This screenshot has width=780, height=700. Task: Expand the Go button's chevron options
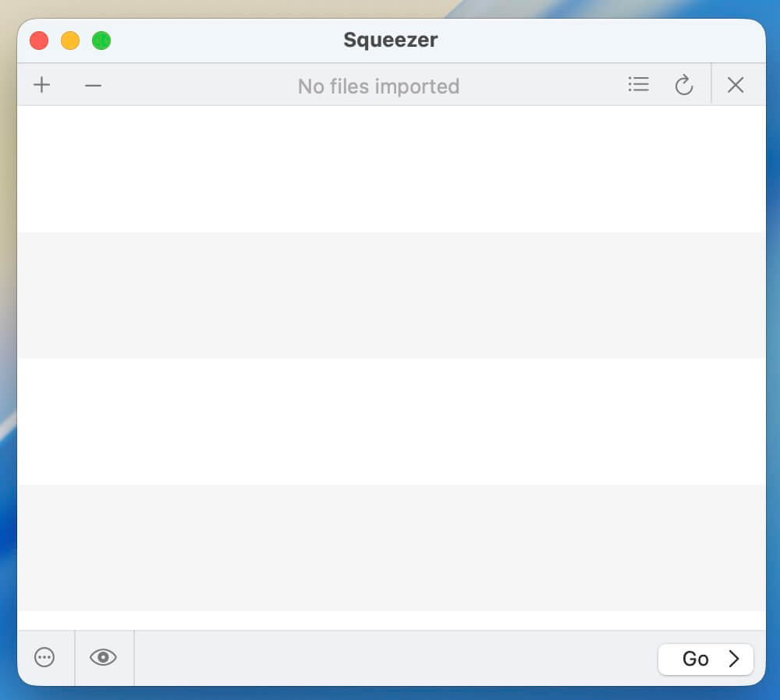pyautogui.click(x=732, y=659)
